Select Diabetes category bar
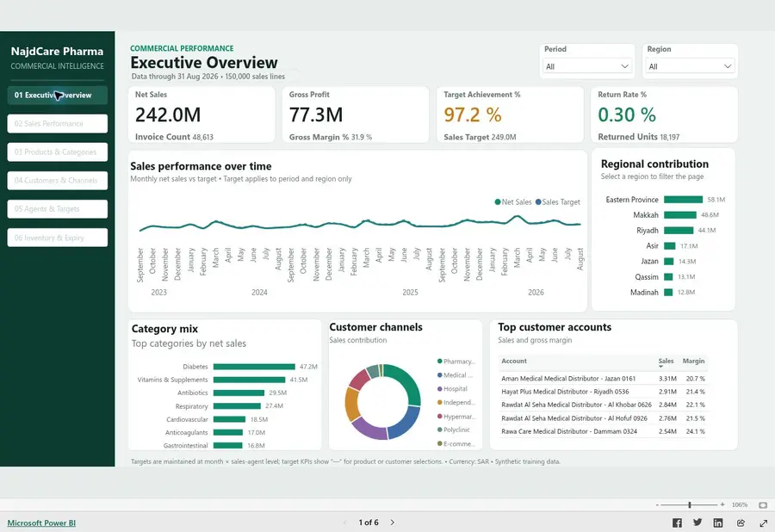 click(254, 367)
